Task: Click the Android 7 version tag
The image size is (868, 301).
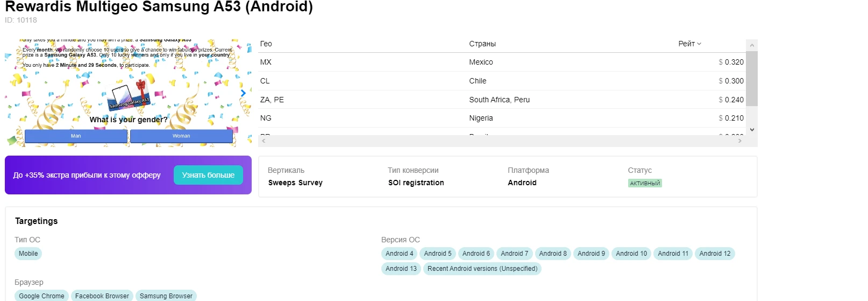Action: 515,254
